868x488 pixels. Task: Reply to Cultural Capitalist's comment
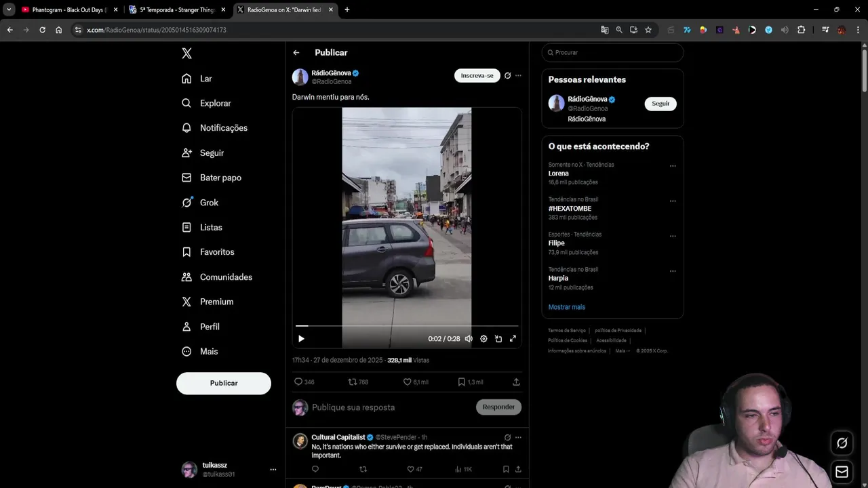click(x=315, y=469)
